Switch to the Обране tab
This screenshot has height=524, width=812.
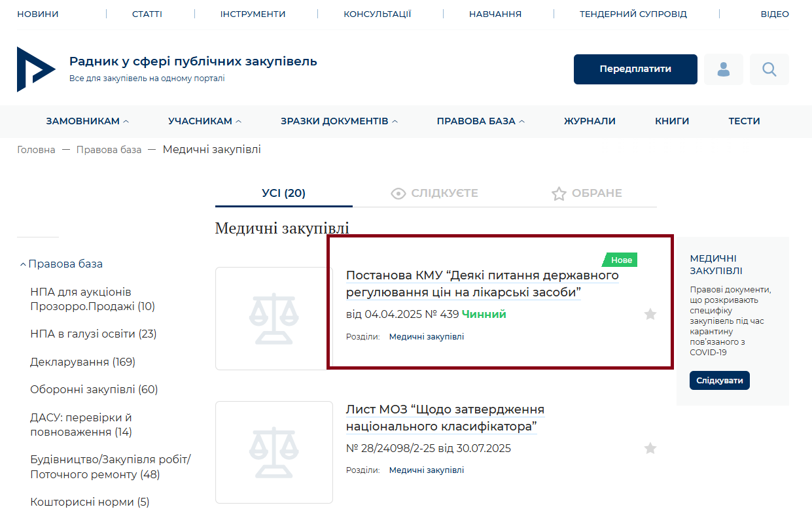click(586, 194)
